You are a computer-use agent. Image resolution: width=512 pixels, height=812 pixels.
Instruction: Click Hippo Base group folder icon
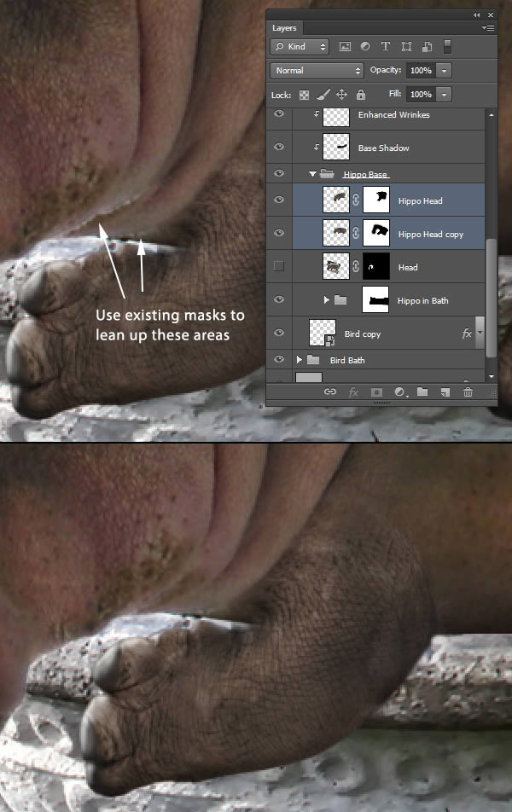point(327,173)
